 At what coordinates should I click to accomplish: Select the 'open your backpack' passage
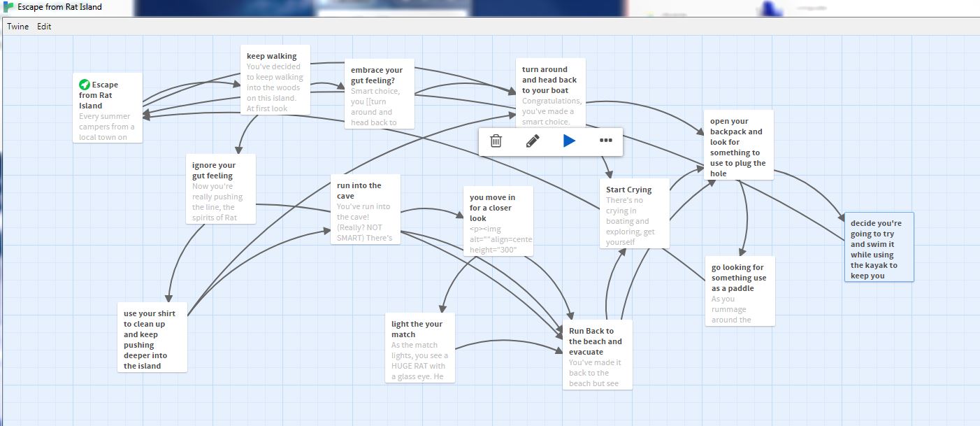pos(739,145)
